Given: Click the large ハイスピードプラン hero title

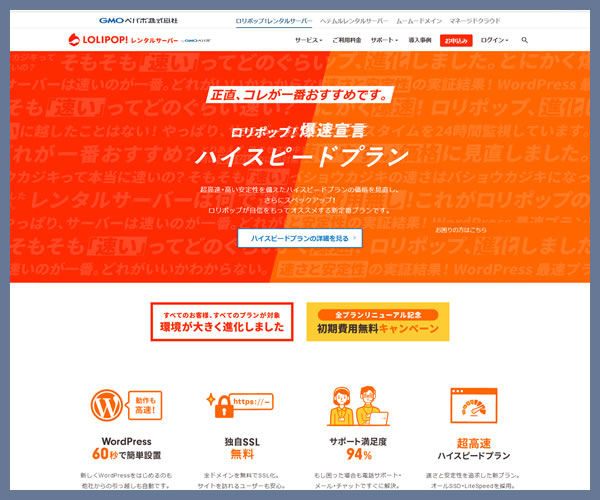Looking at the screenshot, I should 302,156.
